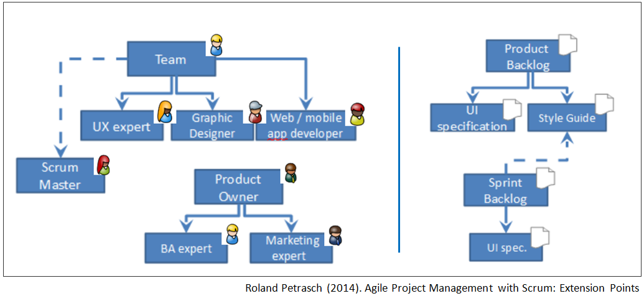Select the Sprint Backlog box

(x=506, y=190)
